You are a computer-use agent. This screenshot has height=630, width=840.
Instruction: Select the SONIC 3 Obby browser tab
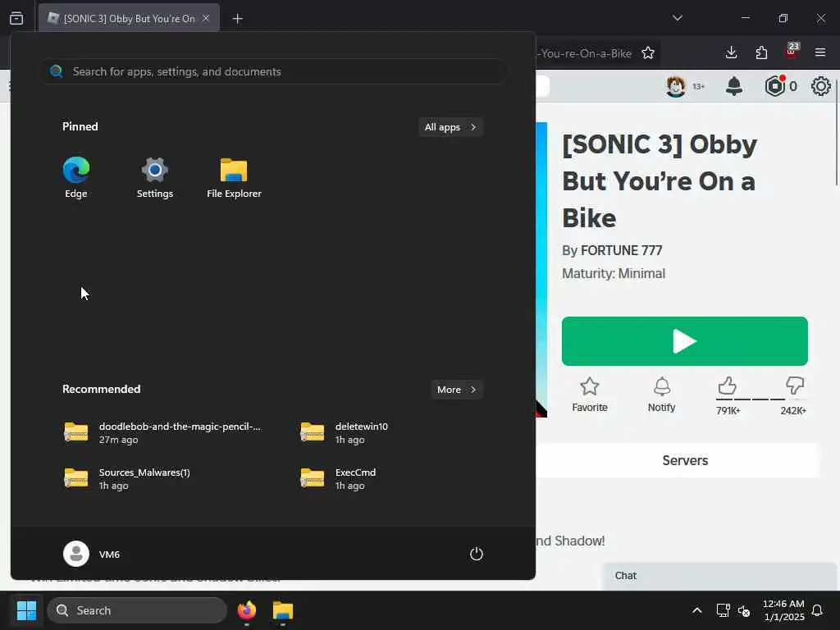tap(129, 18)
